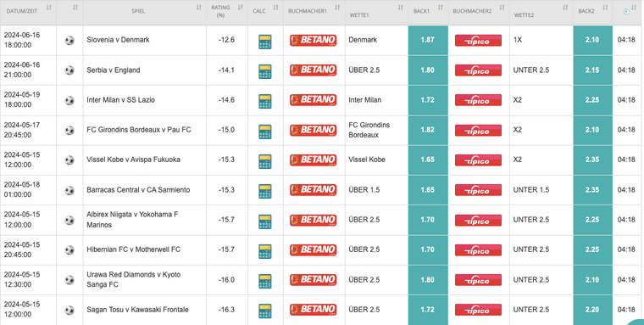Click the soccer ball icon for Barracas Central match
644x325 pixels.
click(x=69, y=190)
